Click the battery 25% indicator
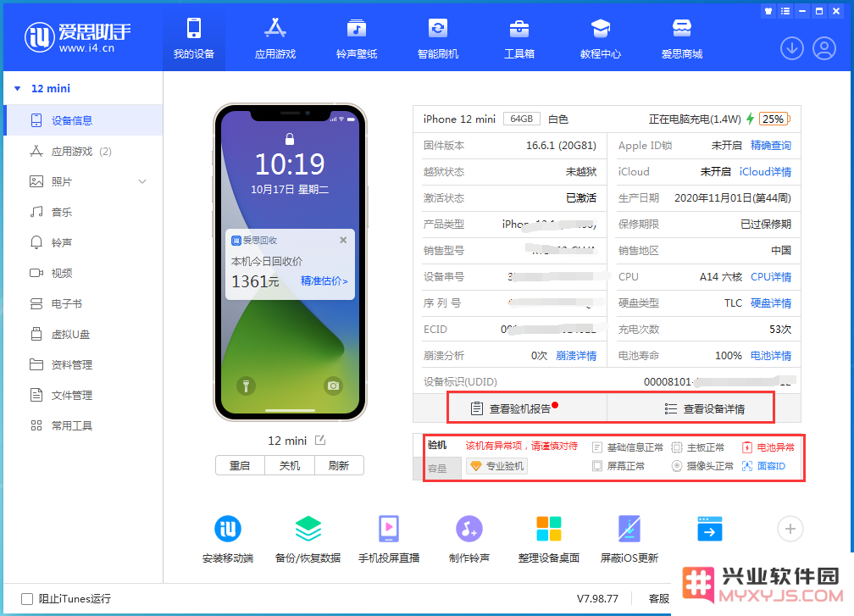The height and width of the screenshot is (616, 854). [774, 119]
